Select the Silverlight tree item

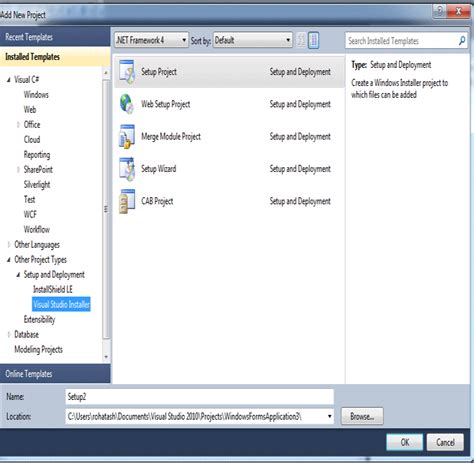pyautogui.click(x=37, y=185)
